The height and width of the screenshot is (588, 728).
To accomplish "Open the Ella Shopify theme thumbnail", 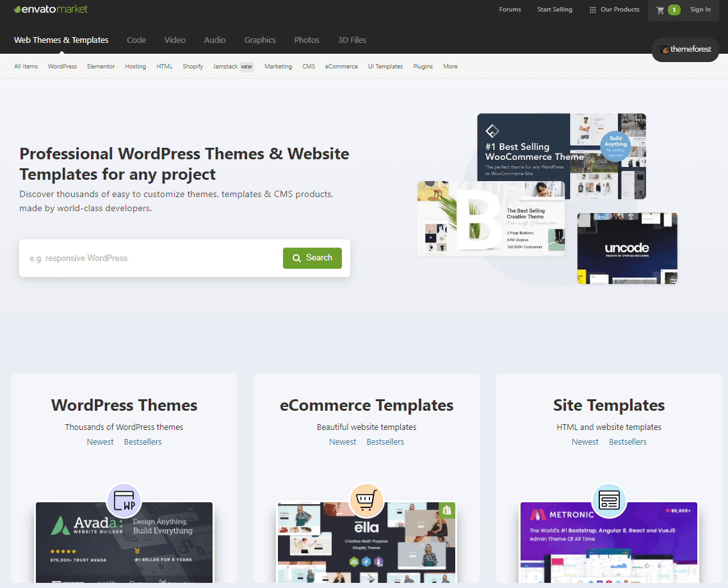I will click(366, 543).
